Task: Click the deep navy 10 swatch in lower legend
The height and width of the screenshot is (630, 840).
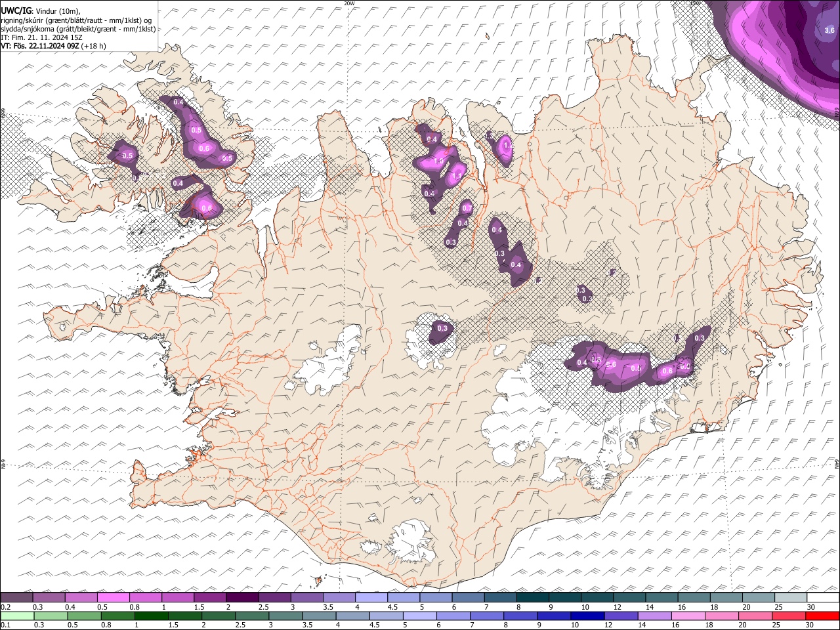Action: coord(587,616)
